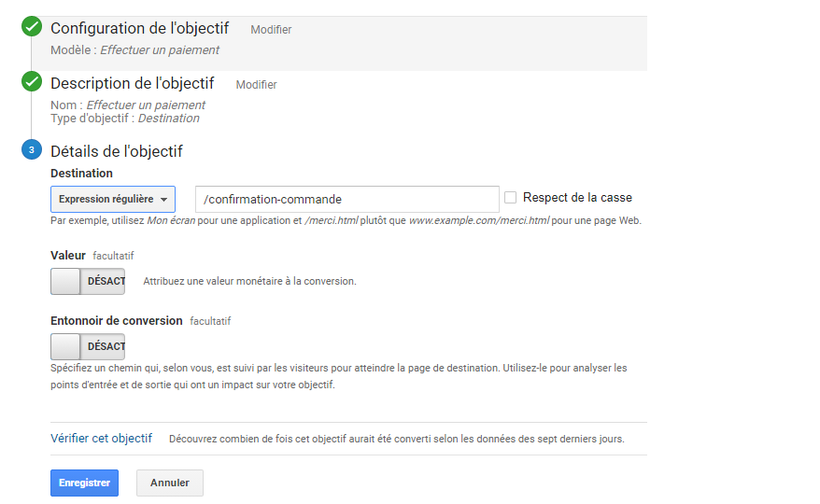Screen dimensions: 820x504
Task: Click the green checkmark beside Configuration de l'objectif
Action: (32, 27)
